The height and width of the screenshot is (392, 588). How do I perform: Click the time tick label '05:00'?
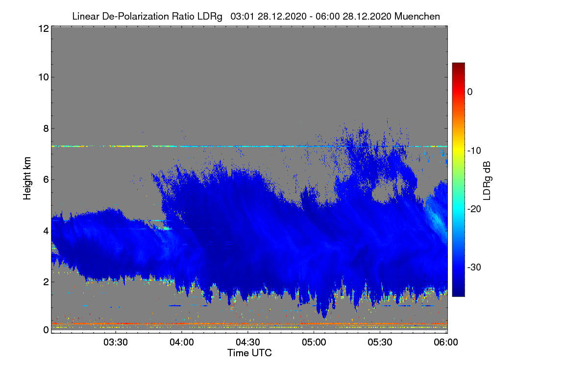coord(314,343)
